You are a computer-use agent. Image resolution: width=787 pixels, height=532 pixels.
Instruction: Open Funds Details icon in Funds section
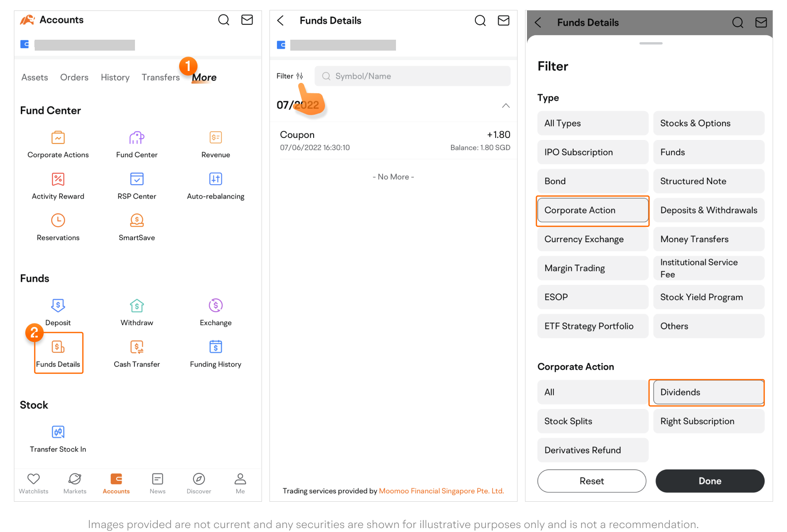coord(58,347)
